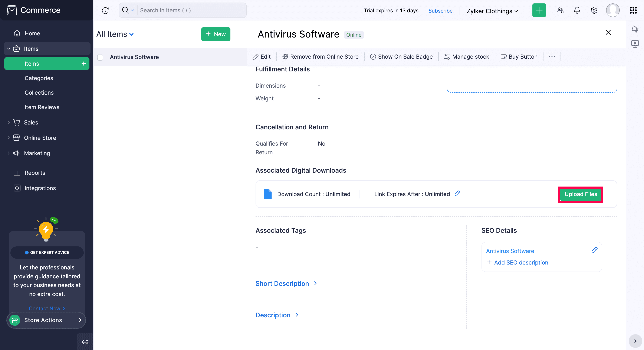This screenshot has width=644, height=350.
Task: Click Get Expert Advice badge
Action: [47, 252]
